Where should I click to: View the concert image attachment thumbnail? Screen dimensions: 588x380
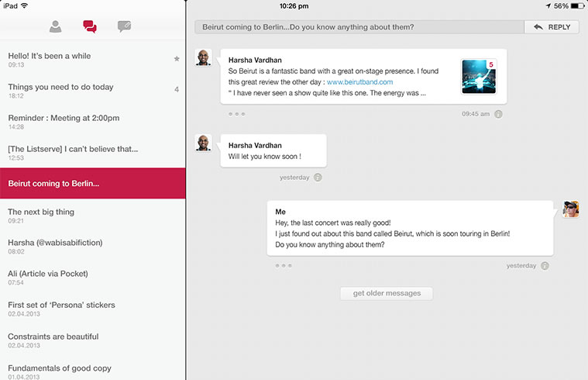click(479, 77)
